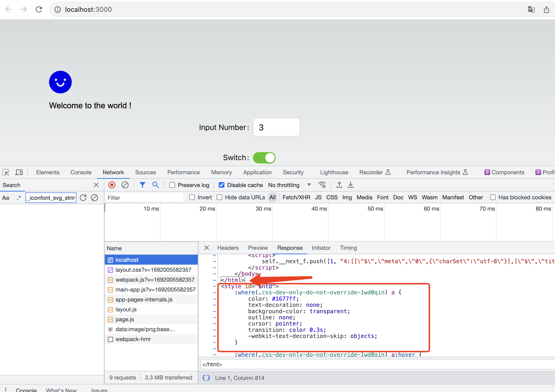Open the network filter funnel icon

pyautogui.click(x=142, y=185)
